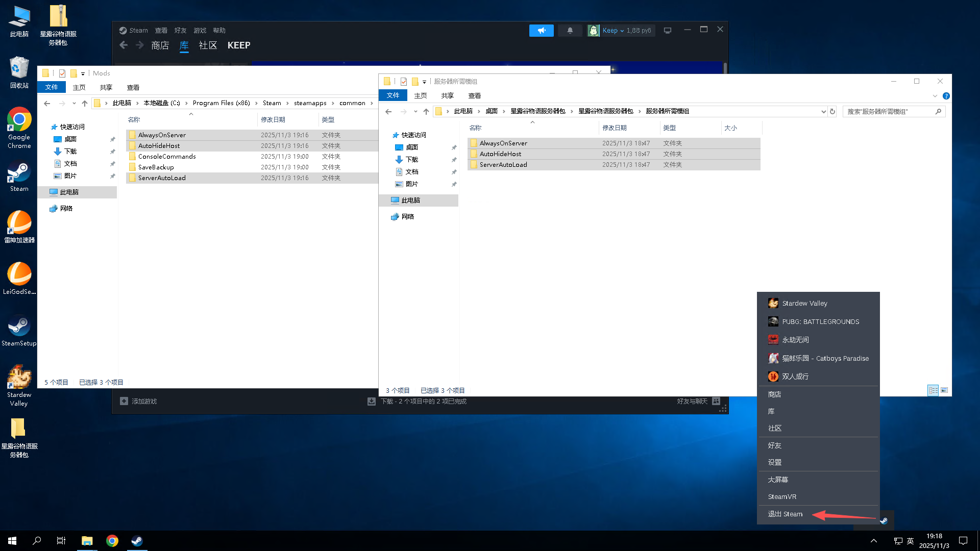Switch to large icons view in right Explorer
This screenshot has height=551, width=980.
coord(944,390)
